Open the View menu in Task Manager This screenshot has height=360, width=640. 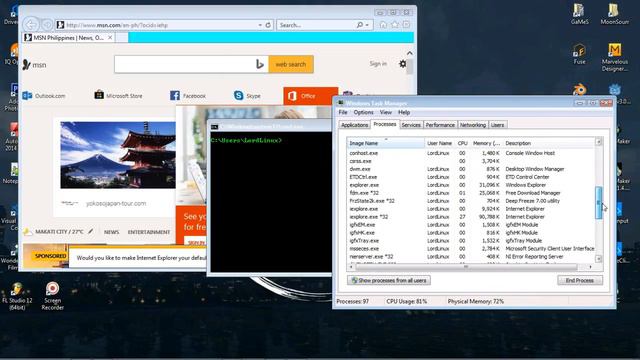386,112
